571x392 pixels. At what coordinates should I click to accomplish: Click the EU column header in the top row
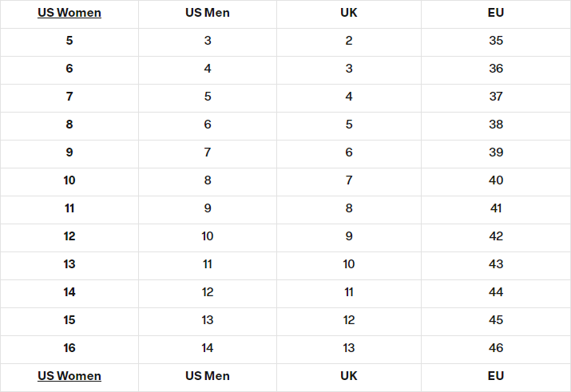tap(496, 13)
